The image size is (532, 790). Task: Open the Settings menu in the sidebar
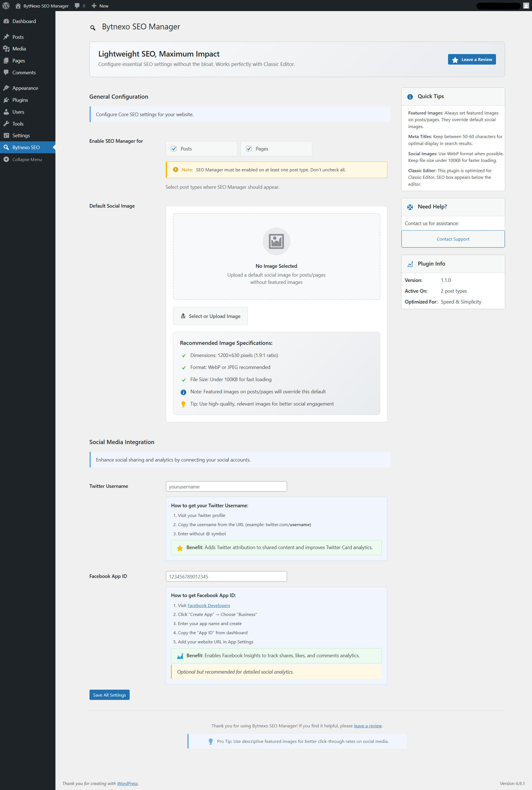pos(21,135)
